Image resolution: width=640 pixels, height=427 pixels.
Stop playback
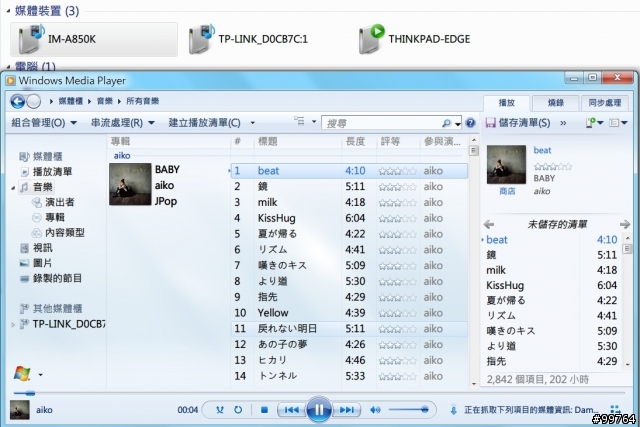pyautogui.click(x=264, y=410)
